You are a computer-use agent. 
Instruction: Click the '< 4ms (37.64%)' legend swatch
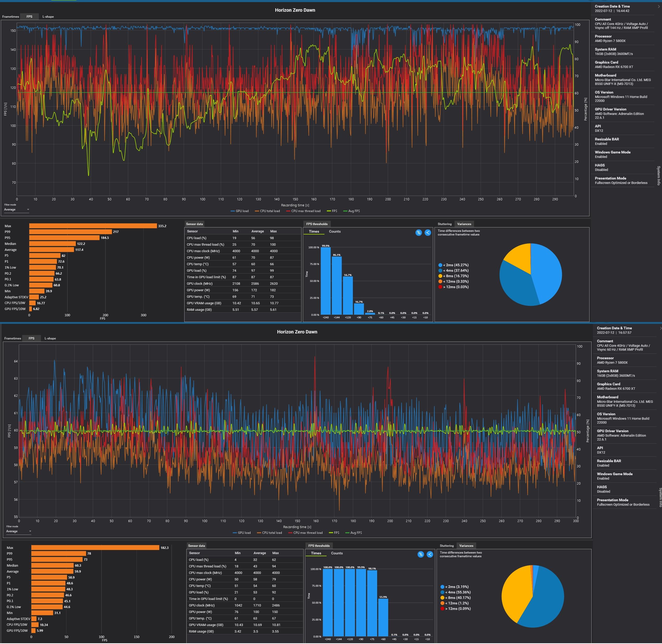click(440, 271)
